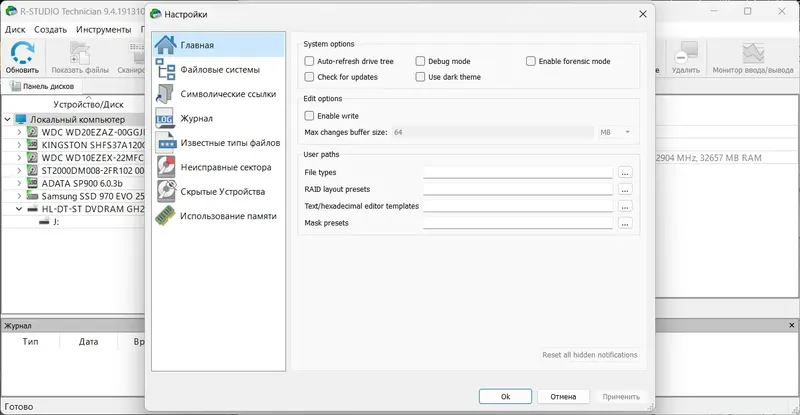Toggle the Debug mode checkbox
Viewport: 800px width, 415px height.
421,62
